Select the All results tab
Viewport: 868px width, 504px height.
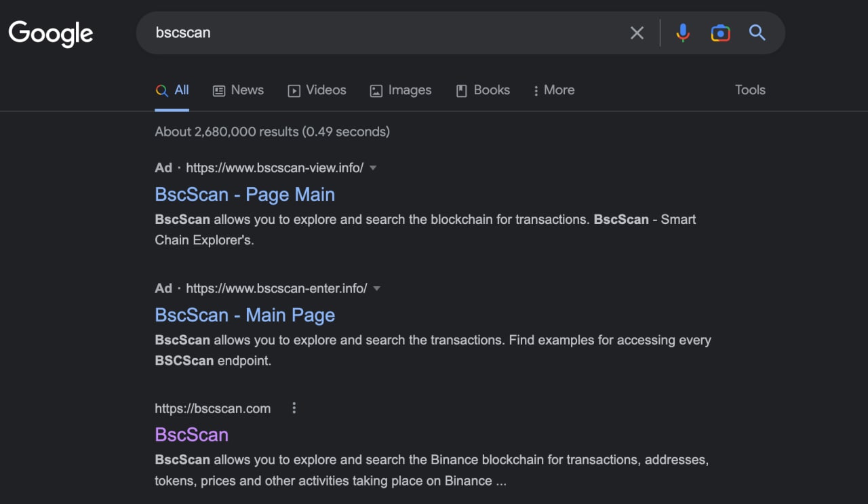[x=172, y=90]
